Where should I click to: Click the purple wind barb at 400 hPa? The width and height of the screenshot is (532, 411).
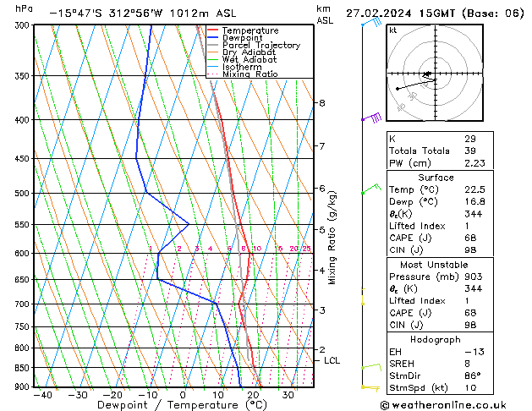(x=372, y=118)
